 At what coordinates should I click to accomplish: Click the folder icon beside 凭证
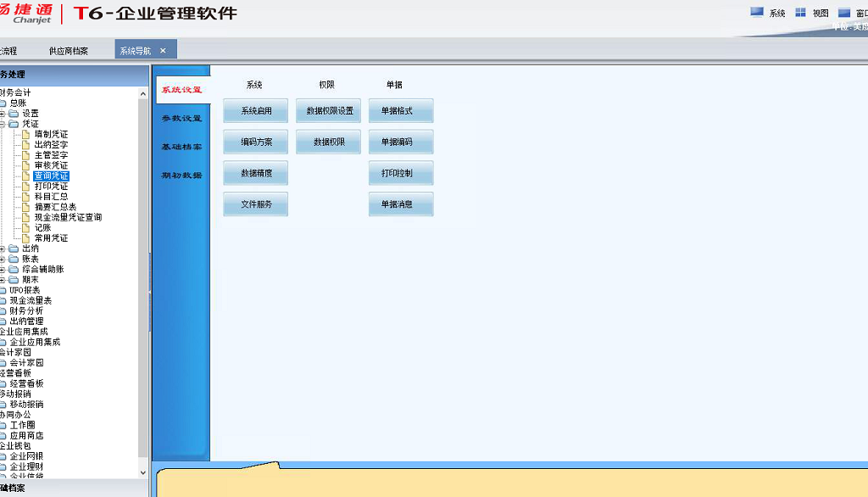[14, 124]
